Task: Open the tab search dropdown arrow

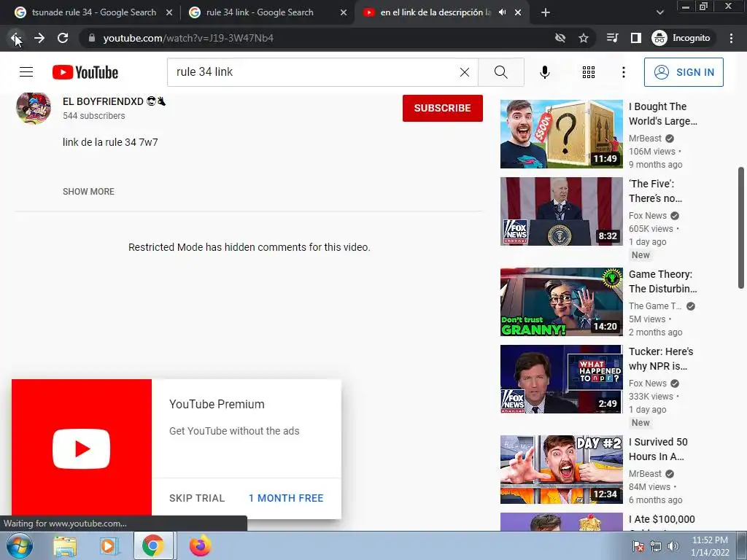Action: [x=659, y=12]
